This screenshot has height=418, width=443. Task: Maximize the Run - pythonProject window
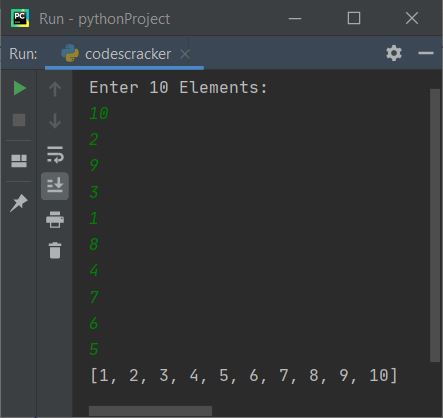pyautogui.click(x=354, y=18)
